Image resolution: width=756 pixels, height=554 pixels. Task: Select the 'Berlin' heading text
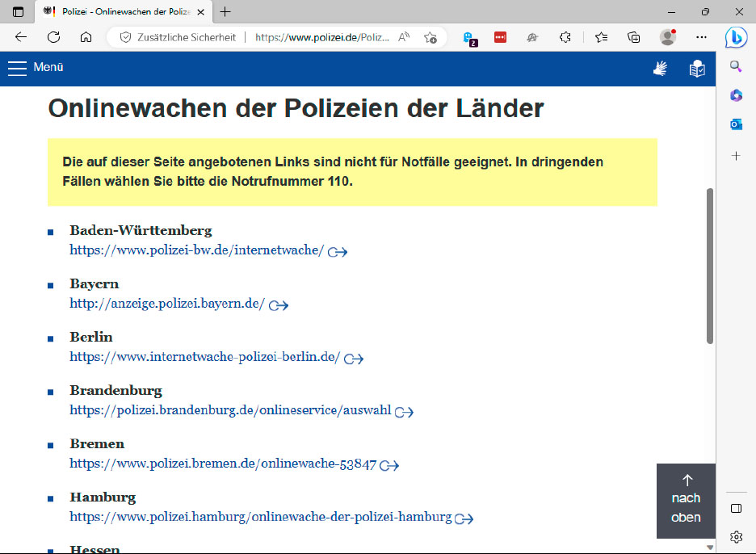[91, 337]
